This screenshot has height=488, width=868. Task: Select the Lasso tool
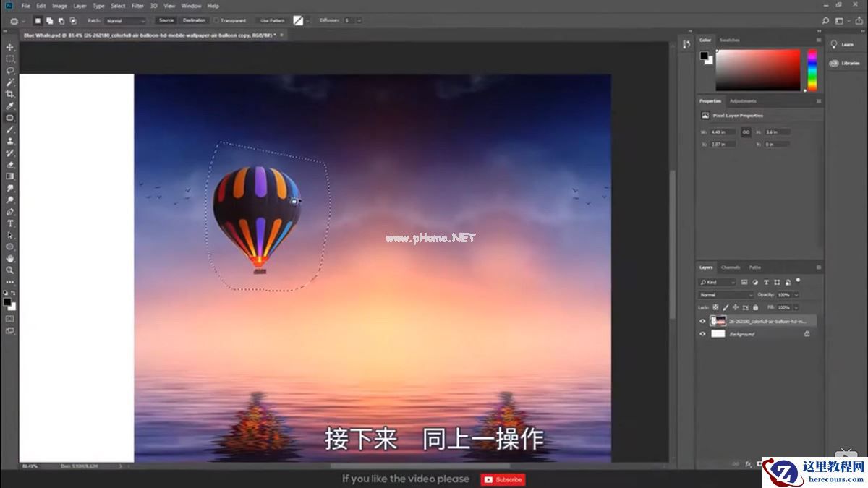9,69
